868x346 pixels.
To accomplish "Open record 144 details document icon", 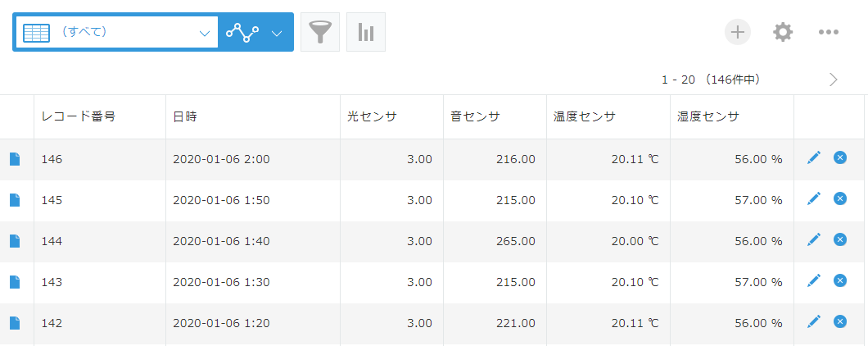I will [x=15, y=241].
